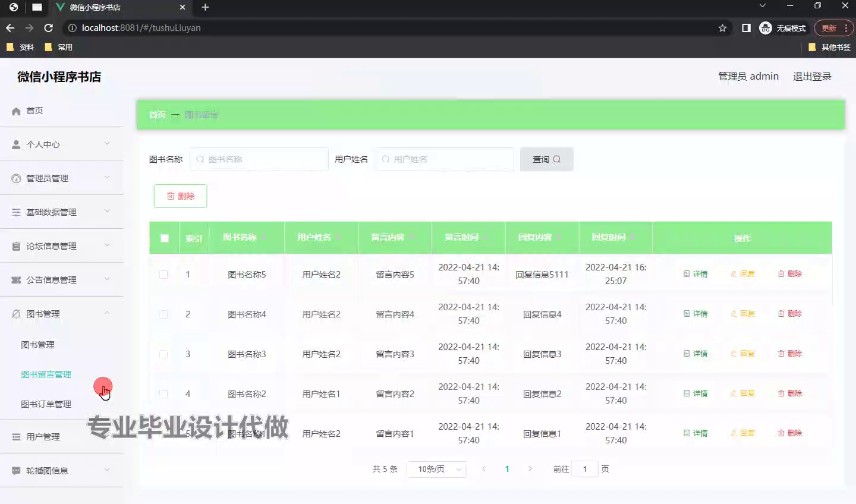Open the 10条/页 page size dropdown

point(436,469)
